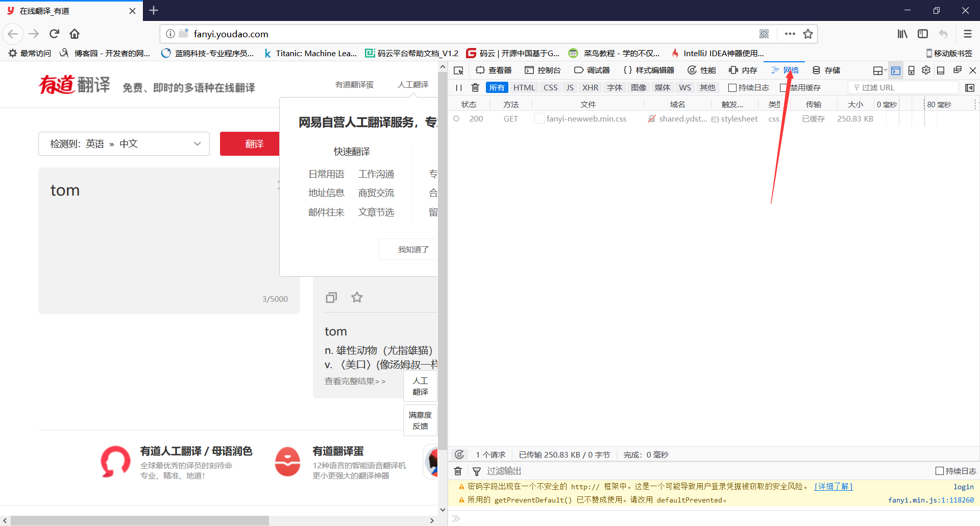Filter network requests by CSS

551,88
